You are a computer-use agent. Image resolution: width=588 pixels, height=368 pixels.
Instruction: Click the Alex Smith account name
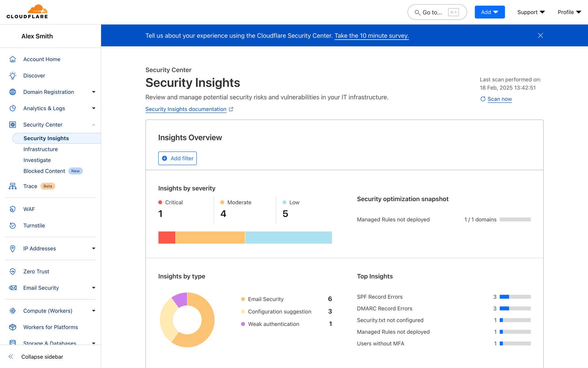coord(37,36)
